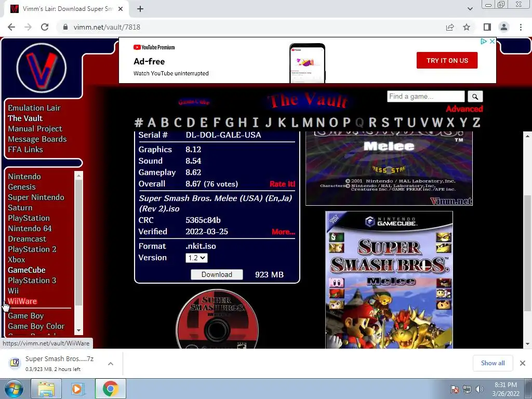Bookmark this page with star icon
The width and height of the screenshot is (532, 399).
point(467,27)
